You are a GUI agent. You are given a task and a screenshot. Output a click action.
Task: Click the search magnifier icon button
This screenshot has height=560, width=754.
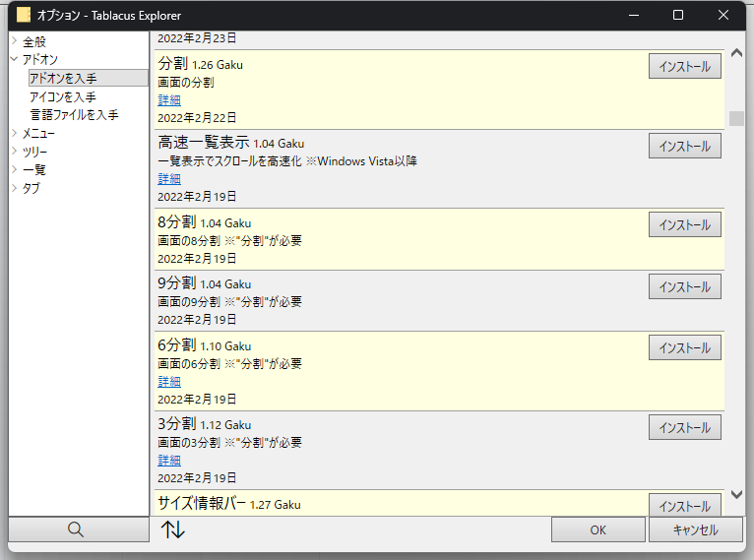[77, 529]
